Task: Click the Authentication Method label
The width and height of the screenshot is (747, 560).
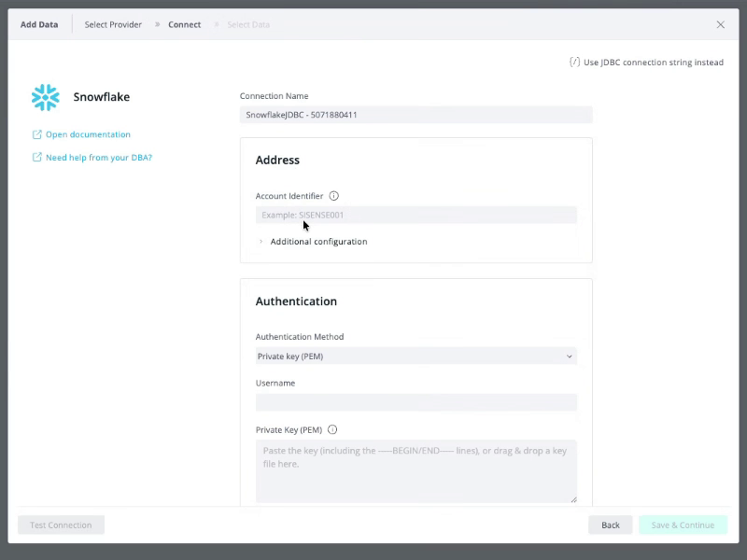Action: [299, 337]
